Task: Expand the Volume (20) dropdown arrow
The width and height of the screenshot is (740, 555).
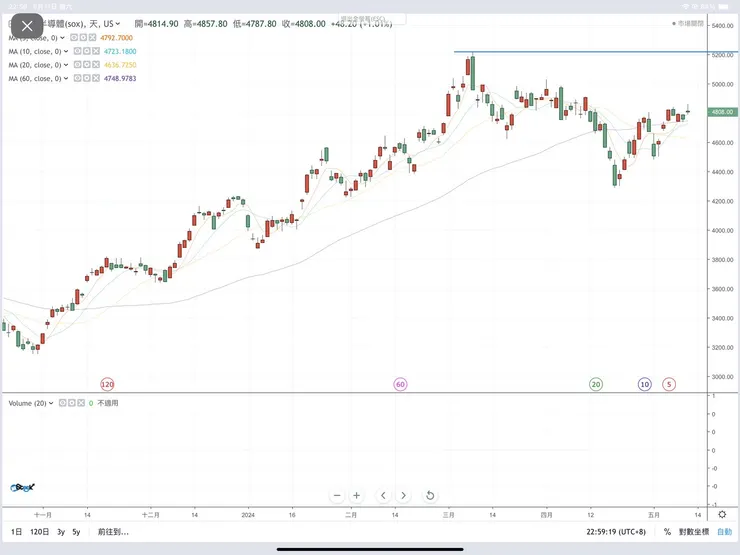Action: 51,403
